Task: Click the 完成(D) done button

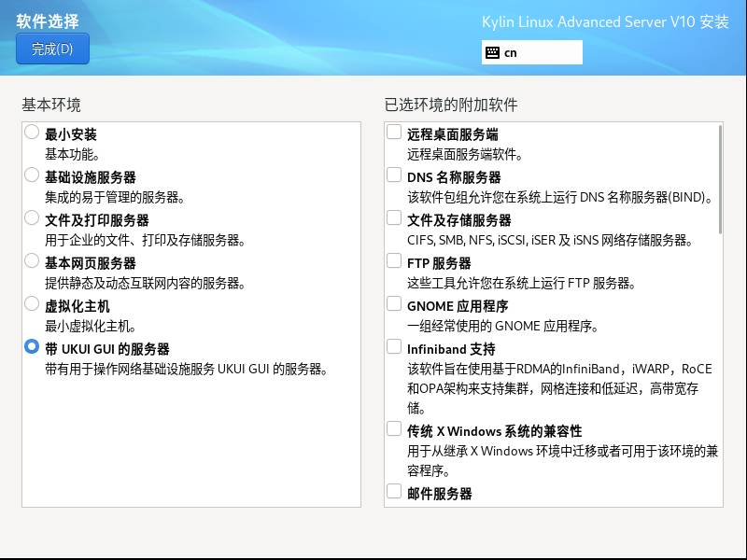Action: coord(52,49)
